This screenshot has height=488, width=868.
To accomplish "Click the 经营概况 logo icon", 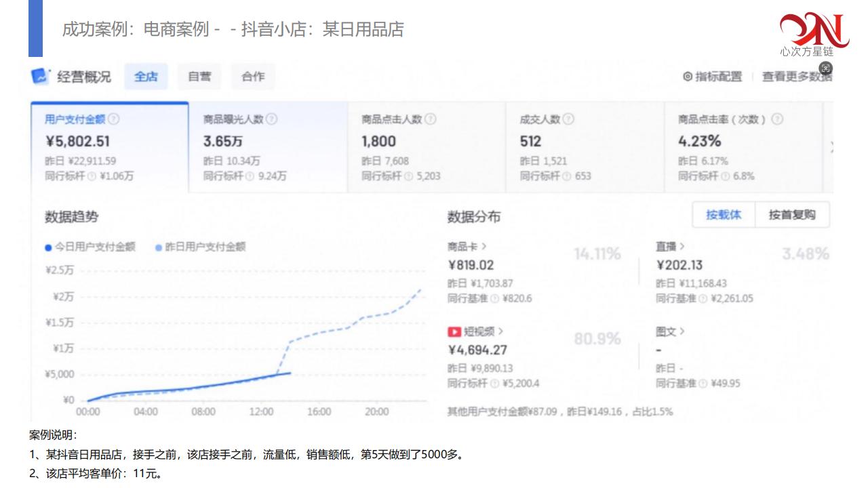I will (41, 76).
